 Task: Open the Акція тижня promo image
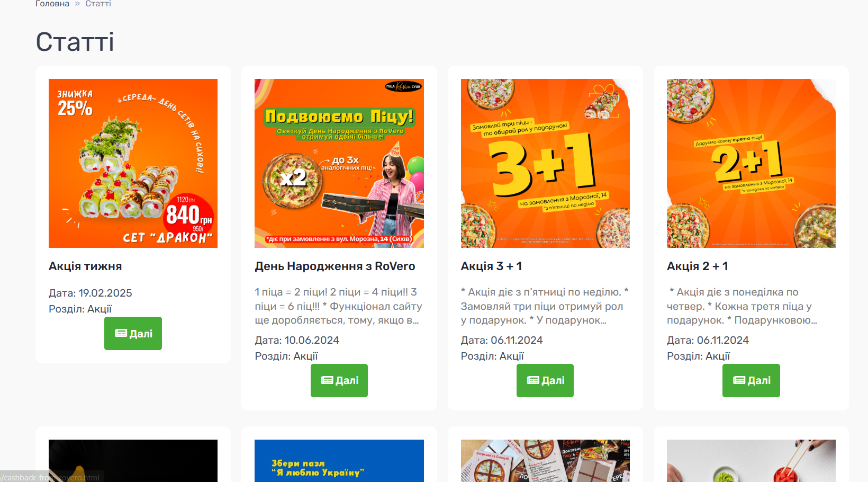click(133, 163)
